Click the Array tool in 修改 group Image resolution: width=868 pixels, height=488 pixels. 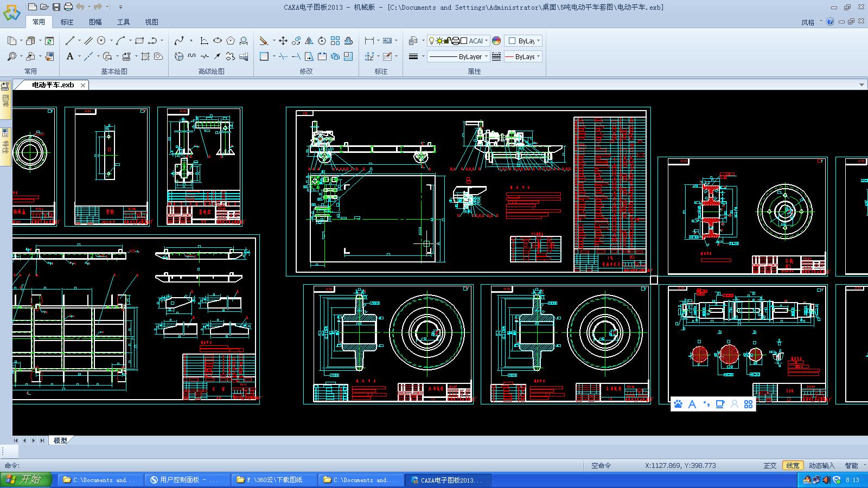pyautogui.click(x=335, y=41)
